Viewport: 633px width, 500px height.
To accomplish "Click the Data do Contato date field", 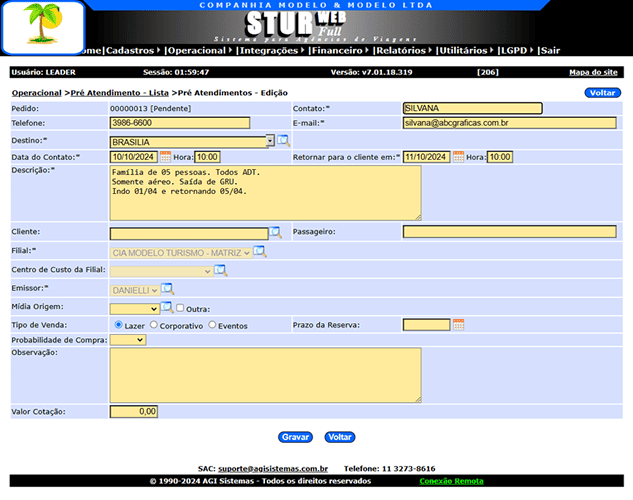I will pyautogui.click(x=134, y=157).
